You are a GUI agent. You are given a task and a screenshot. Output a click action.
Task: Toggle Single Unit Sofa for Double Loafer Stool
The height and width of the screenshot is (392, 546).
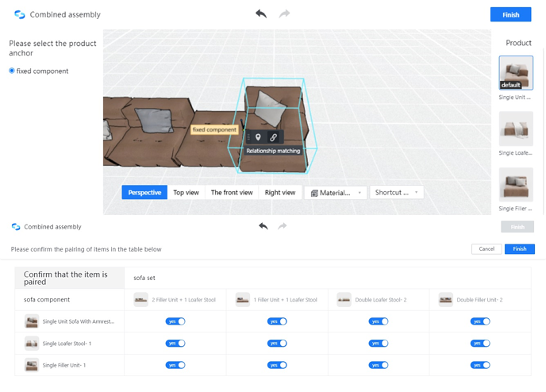(x=379, y=321)
